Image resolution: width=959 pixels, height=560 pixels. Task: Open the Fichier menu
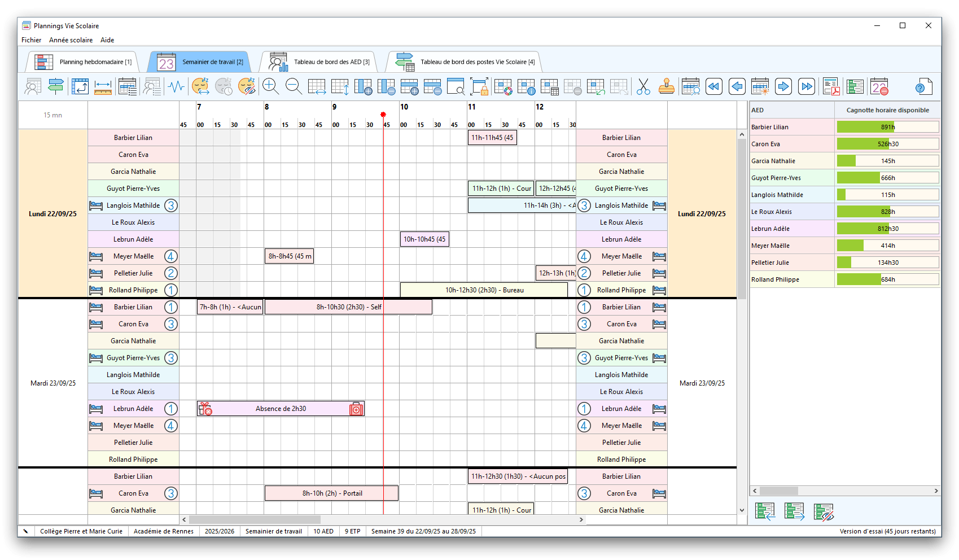[31, 40]
